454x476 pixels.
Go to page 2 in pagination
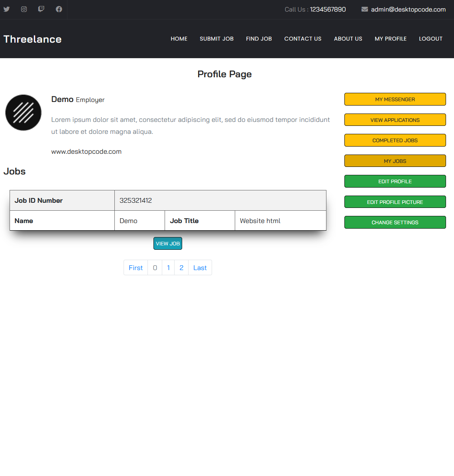click(181, 268)
